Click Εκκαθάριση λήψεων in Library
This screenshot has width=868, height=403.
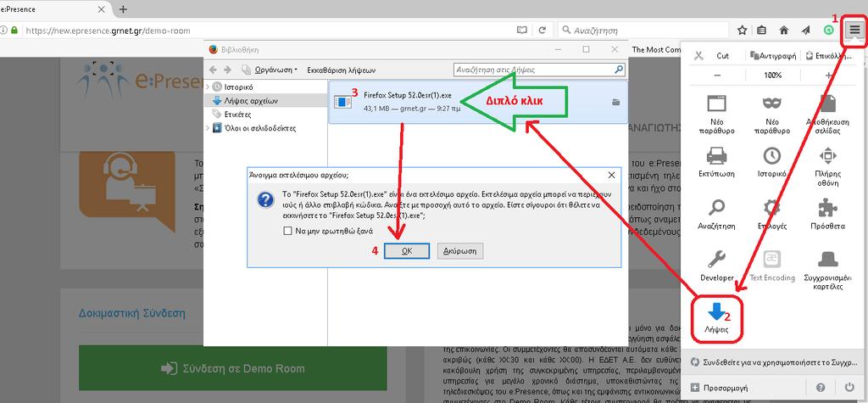342,70
